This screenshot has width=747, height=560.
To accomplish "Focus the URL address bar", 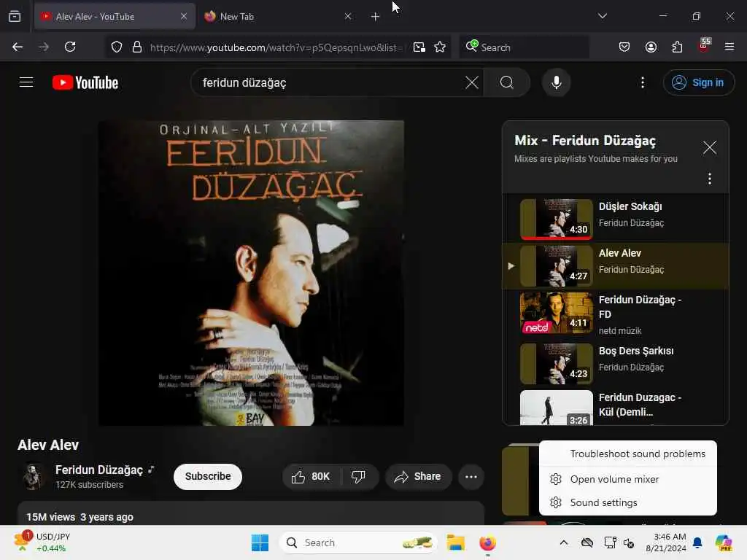I will pyautogui.click(x=276, y=47).
